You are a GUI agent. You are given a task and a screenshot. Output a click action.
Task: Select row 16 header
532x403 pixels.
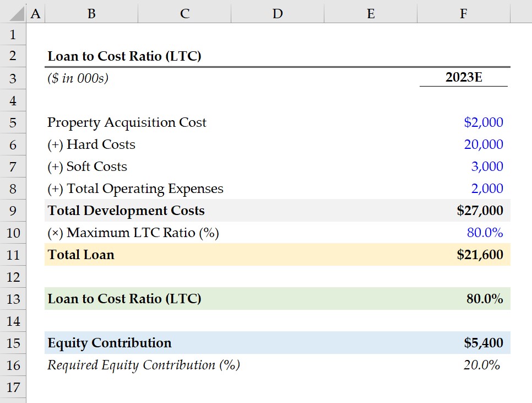click(x=13, y=366)
